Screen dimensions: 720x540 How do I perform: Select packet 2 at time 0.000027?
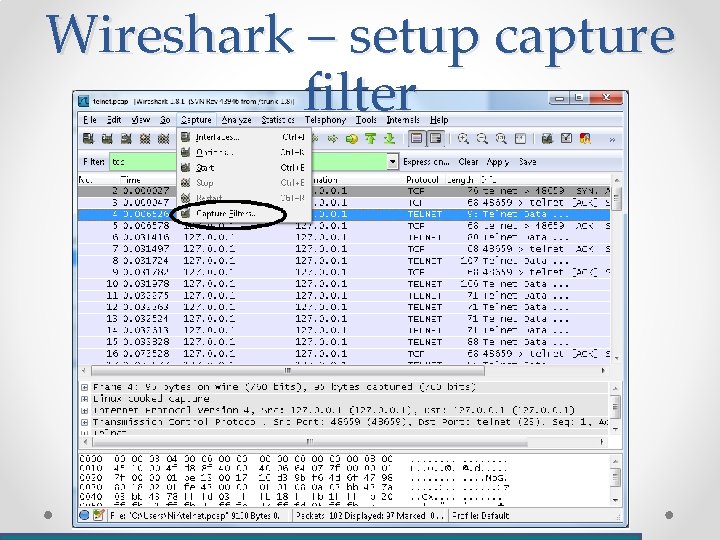click(x=344, y=191)
